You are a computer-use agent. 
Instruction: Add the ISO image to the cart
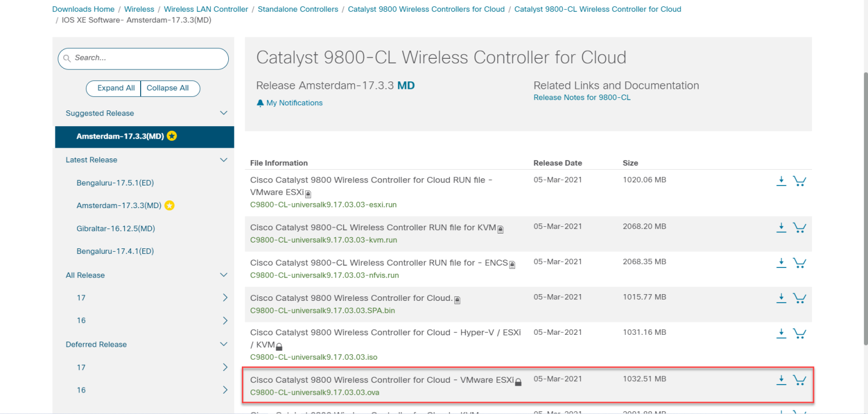click(800, 334)
